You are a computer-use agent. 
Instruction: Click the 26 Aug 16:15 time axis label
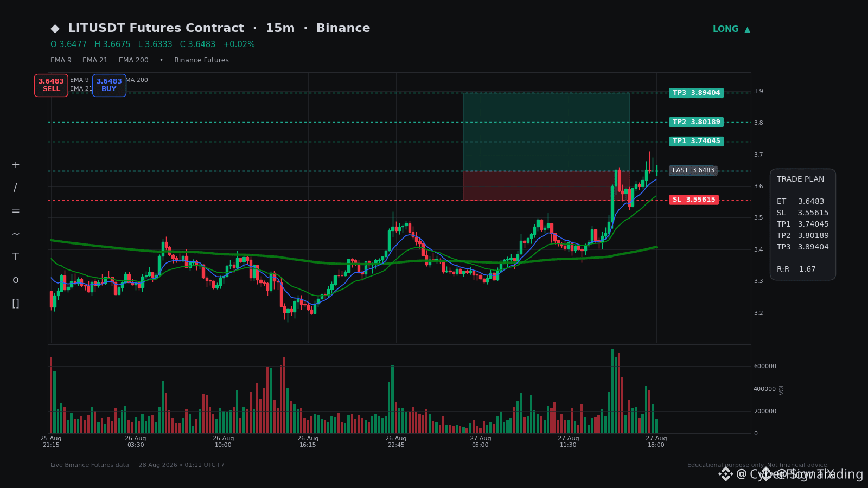[x=308, y=441]
